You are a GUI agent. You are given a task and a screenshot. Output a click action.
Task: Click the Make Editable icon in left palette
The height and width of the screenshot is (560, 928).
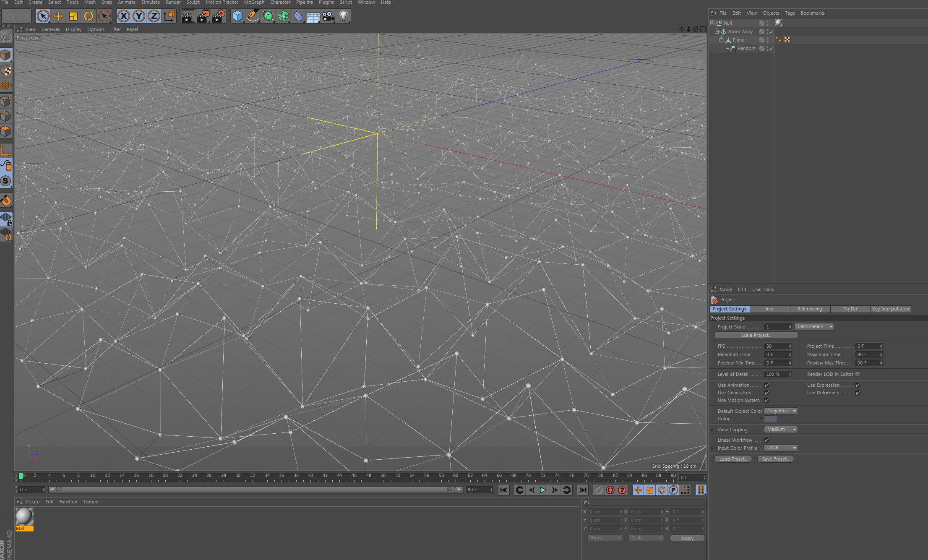[x=6, y=36]
